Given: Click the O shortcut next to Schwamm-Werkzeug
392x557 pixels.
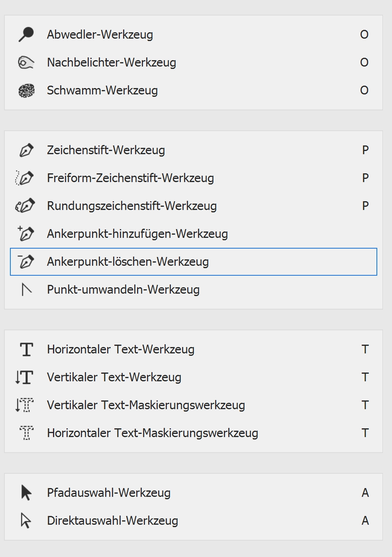Looking at the screenshot, I should (364, 90).
